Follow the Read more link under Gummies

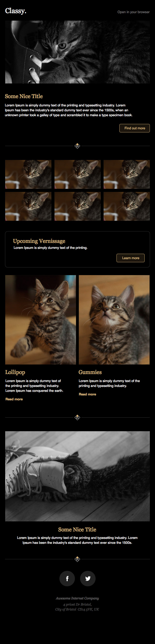[x=87, y=394]
